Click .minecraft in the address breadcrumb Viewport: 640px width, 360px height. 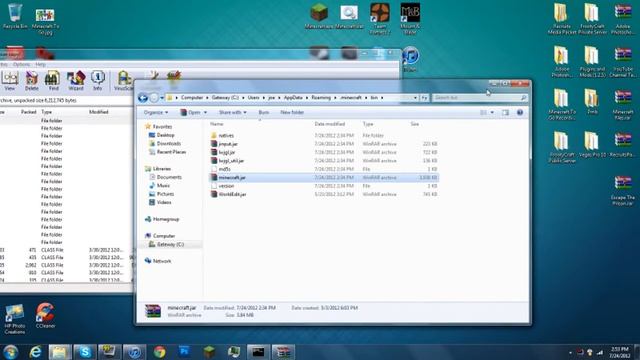351,98
